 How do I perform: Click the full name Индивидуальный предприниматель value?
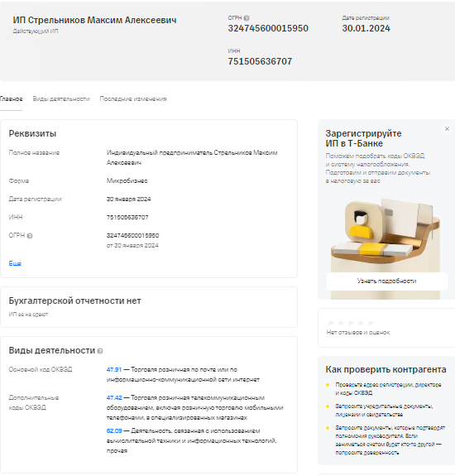click(x=192, y=157)
